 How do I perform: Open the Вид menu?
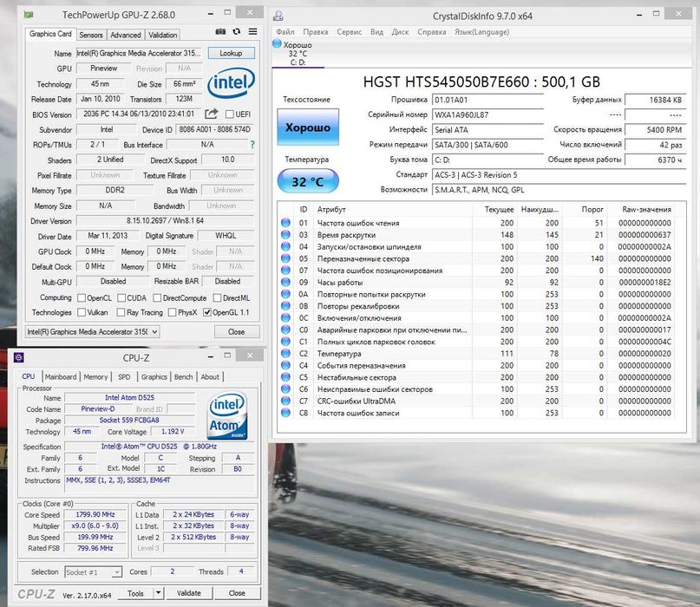(376, 32)
